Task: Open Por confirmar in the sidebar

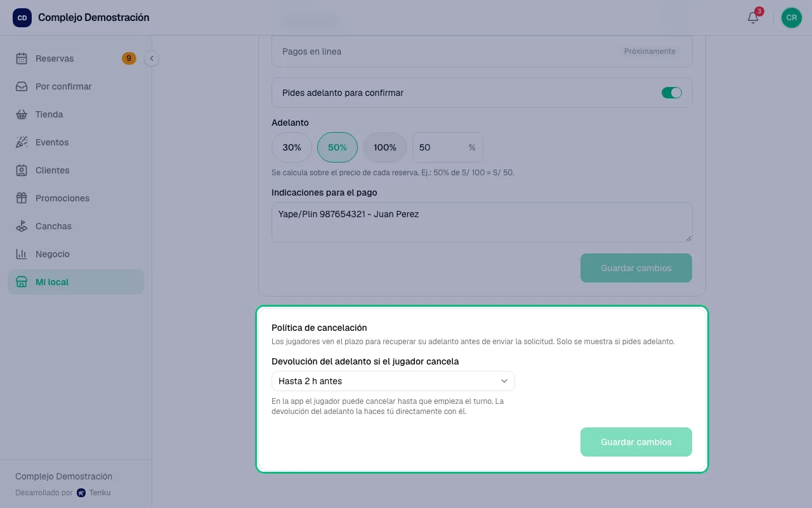Action: pos(76,86)
